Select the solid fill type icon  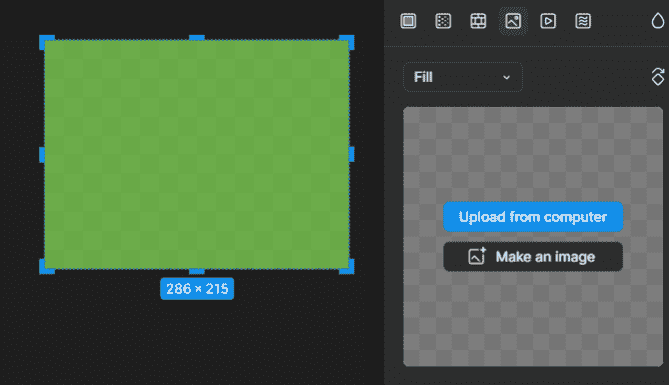pos(408,21)
